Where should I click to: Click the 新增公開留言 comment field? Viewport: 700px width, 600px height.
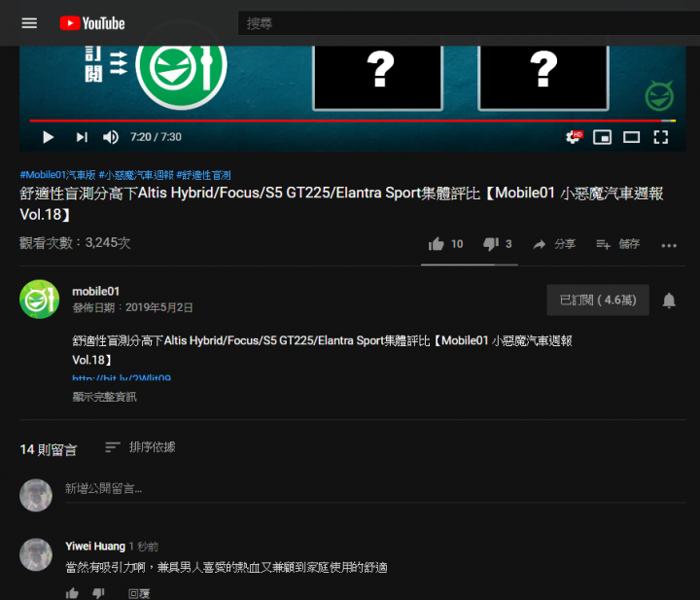375,489
